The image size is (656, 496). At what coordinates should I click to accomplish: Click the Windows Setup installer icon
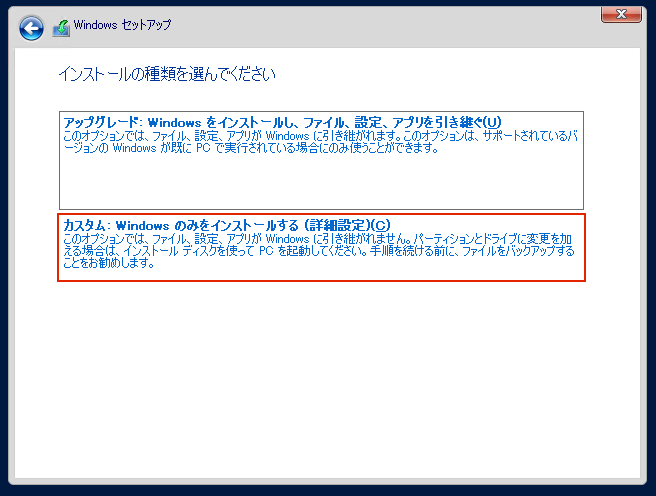click(61, 28)
